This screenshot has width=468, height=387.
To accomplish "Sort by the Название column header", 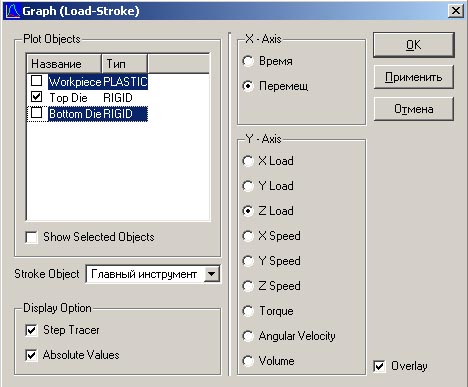I will coord(64,63).
